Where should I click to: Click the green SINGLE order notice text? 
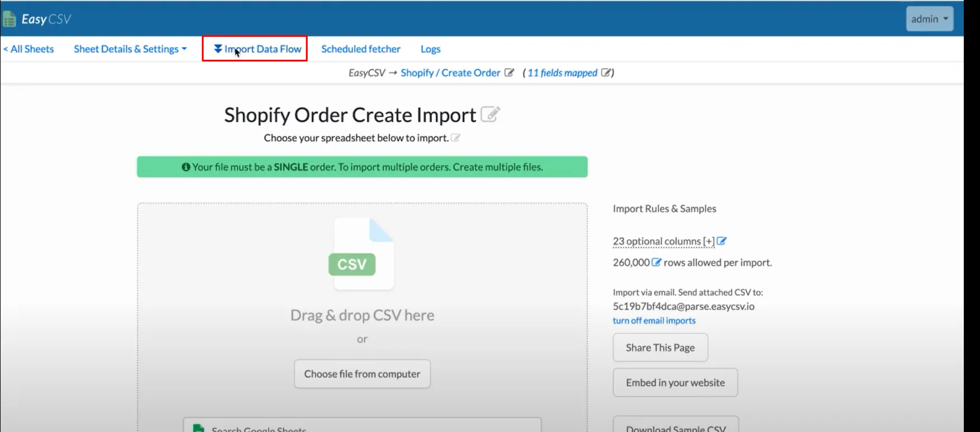click(362, 167)
